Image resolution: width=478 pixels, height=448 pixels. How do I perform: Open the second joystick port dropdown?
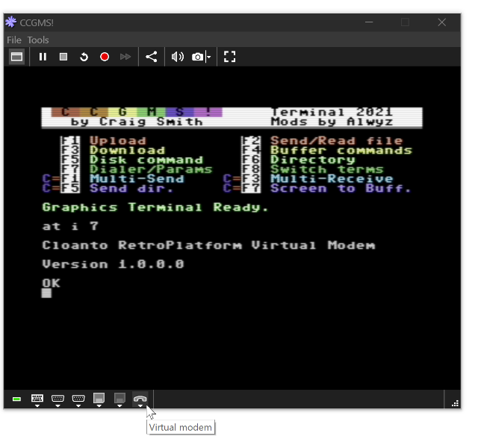[78, 400]
